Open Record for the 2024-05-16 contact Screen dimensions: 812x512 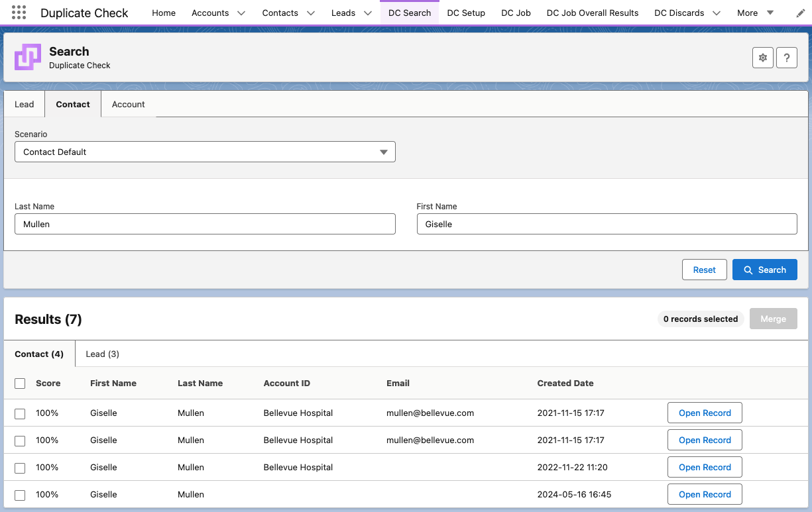point(705,494)
